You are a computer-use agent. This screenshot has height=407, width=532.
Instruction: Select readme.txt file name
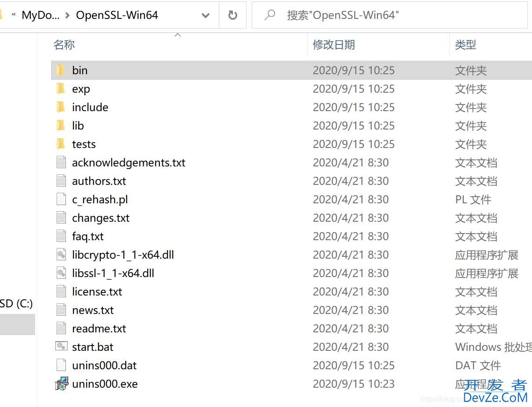pos(99,328)
